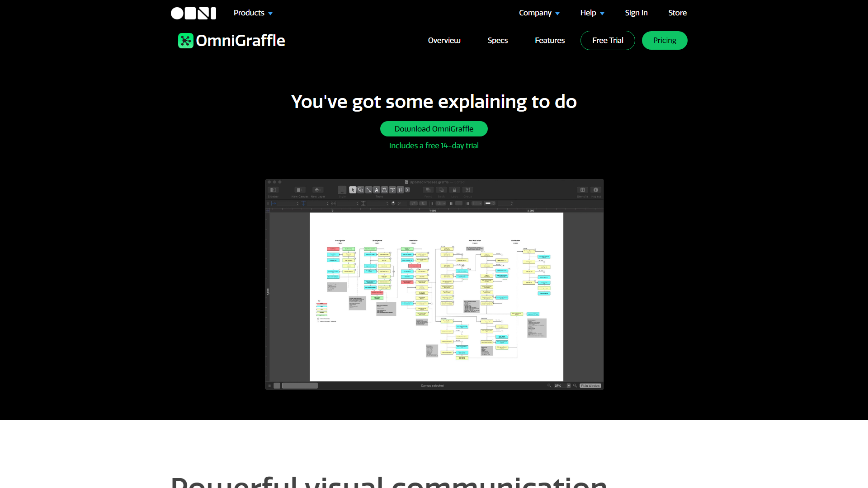Open the Pricing page
This screenshot has height=488, width=868.
pyautogui.click(x=664, y=40)
